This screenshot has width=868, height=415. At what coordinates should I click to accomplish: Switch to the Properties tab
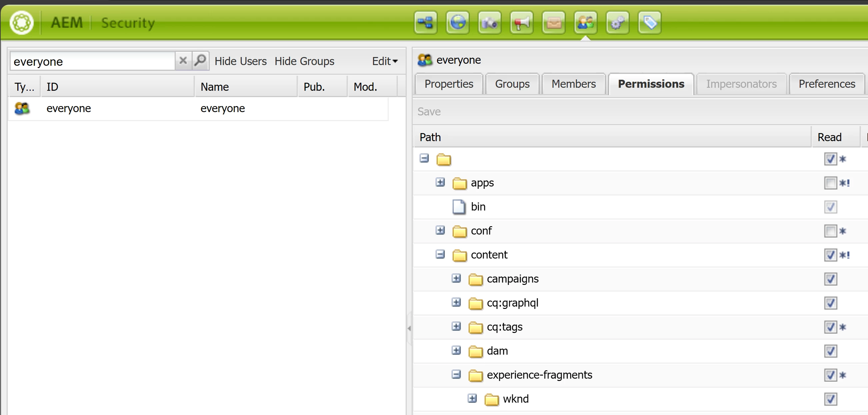448,84
